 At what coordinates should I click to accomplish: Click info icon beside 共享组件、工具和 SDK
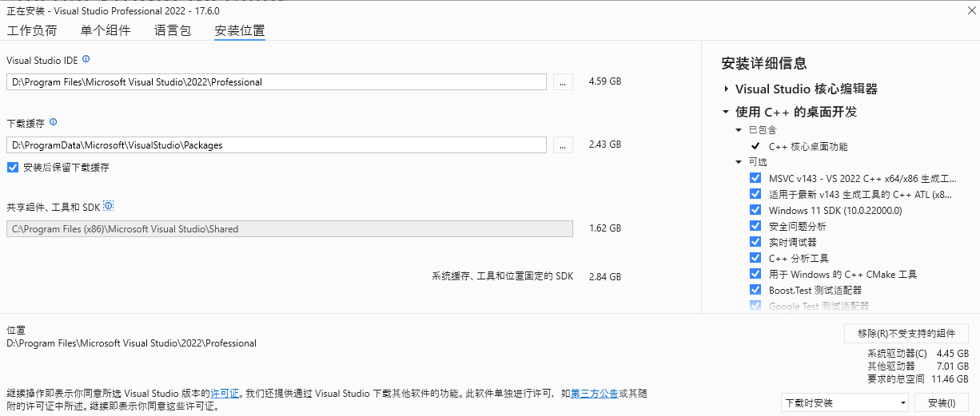[x=109, y=206]
